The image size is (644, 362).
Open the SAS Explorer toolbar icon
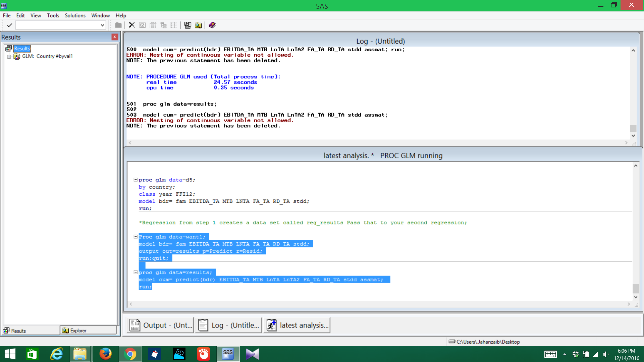point(198,25)
